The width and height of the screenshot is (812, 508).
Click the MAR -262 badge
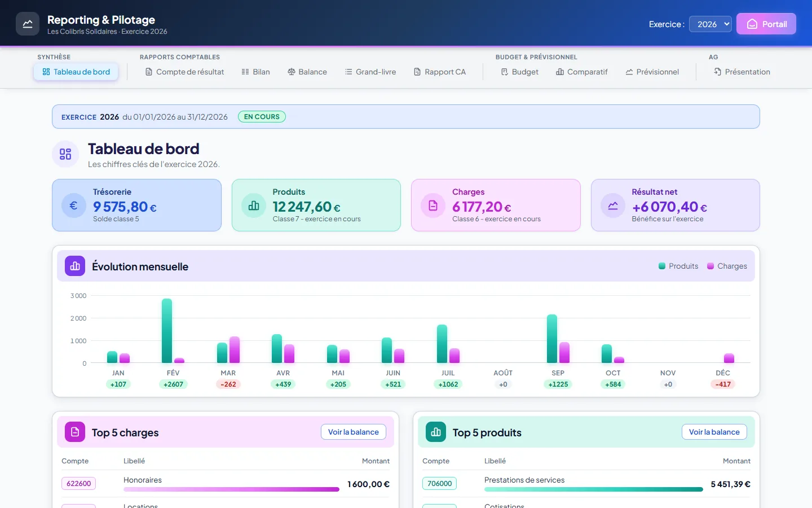pyautogui.click(x=228, y=384)
